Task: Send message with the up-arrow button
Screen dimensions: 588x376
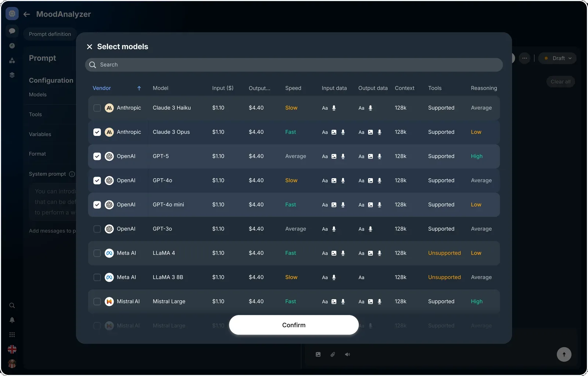Action: [x=564, y=354]
